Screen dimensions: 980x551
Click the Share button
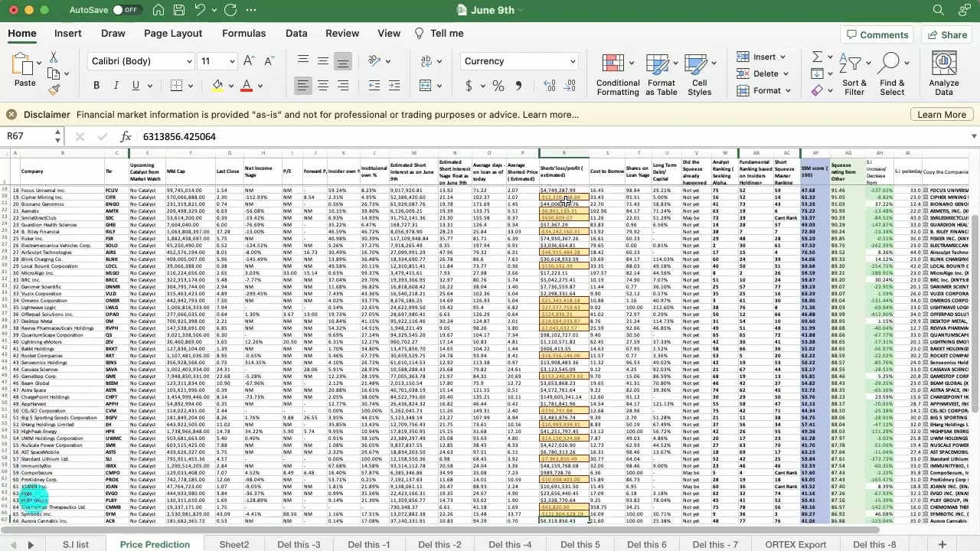[946, 34]
